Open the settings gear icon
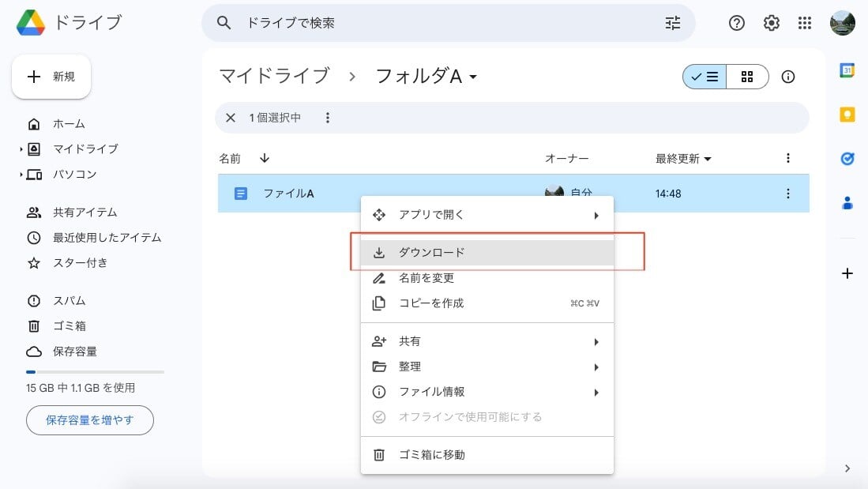This screenshot has width=868, height=489. coord(771,23)
